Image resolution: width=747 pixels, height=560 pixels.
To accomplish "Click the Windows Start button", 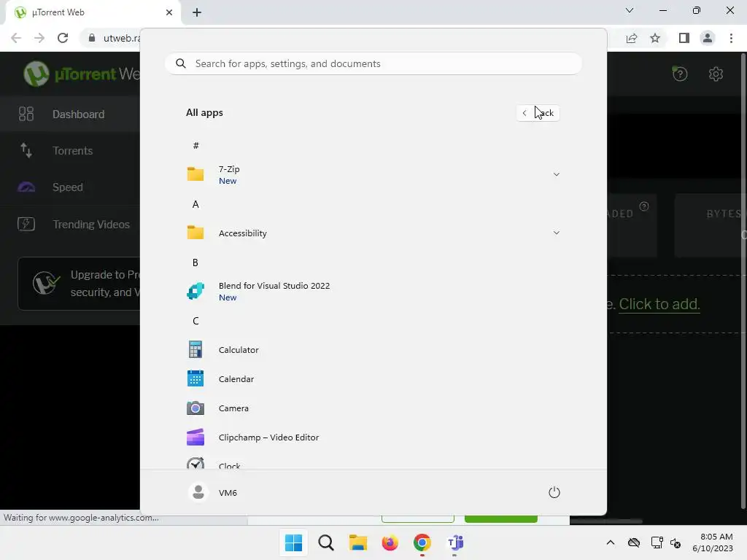I will [293, 542].
